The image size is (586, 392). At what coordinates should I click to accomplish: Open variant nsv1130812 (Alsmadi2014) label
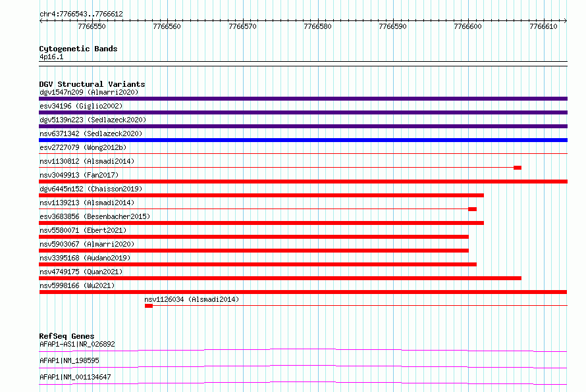coord(87,161)
